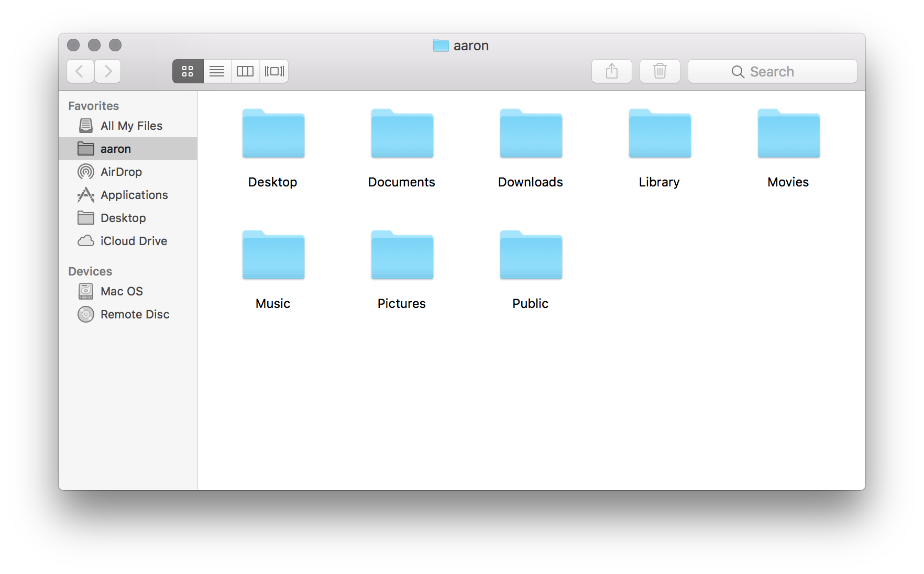The width and height of the screenshot is (924, 574).
Task: Click the Devices sidebar section header
Action: 90,271
